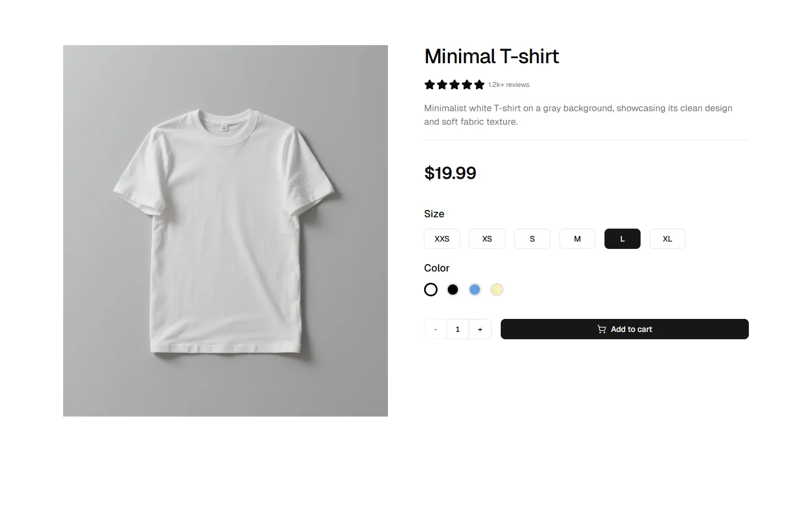Select the yellow color swatch
The height and width of the screenshot is (508, 812).
496,289
